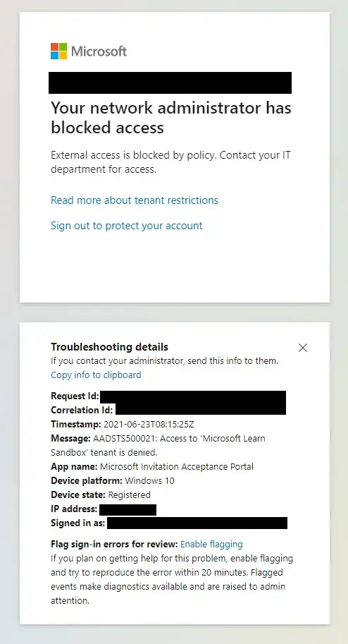The image size is (348, 644).
Task: Click the redacted account bar under the logo
Action: 170,83
